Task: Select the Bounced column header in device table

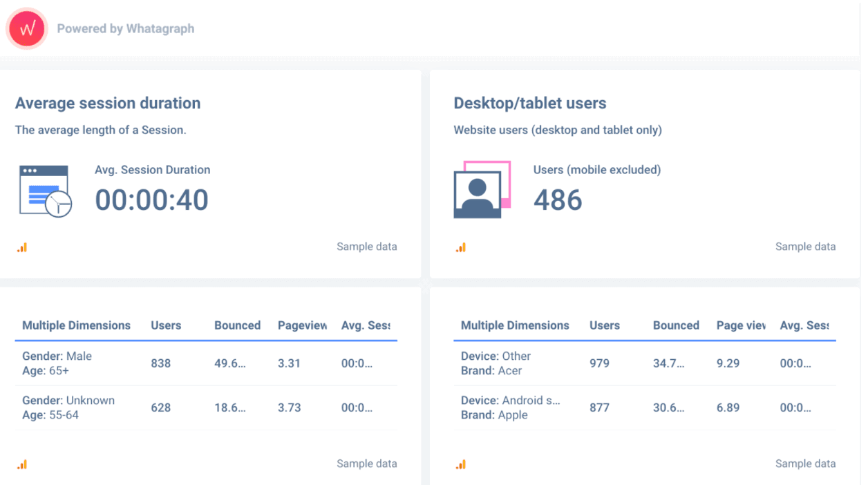Action: tap(676, 325)
